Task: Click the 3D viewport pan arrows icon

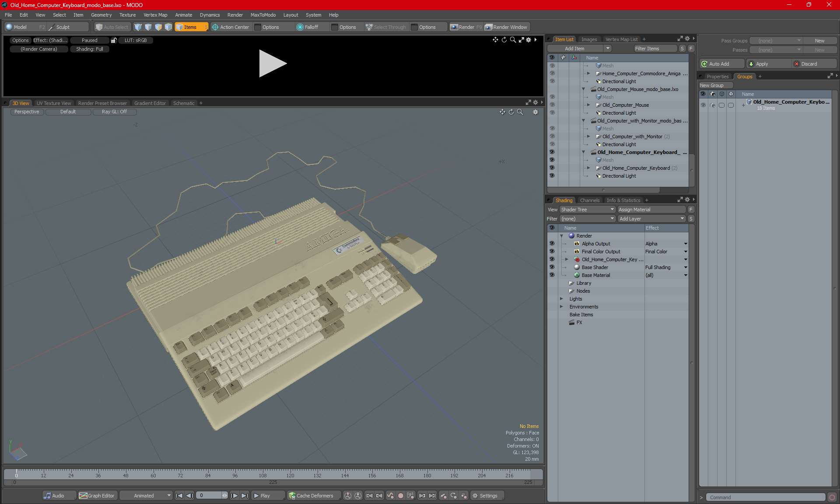Action: point(502,112)
